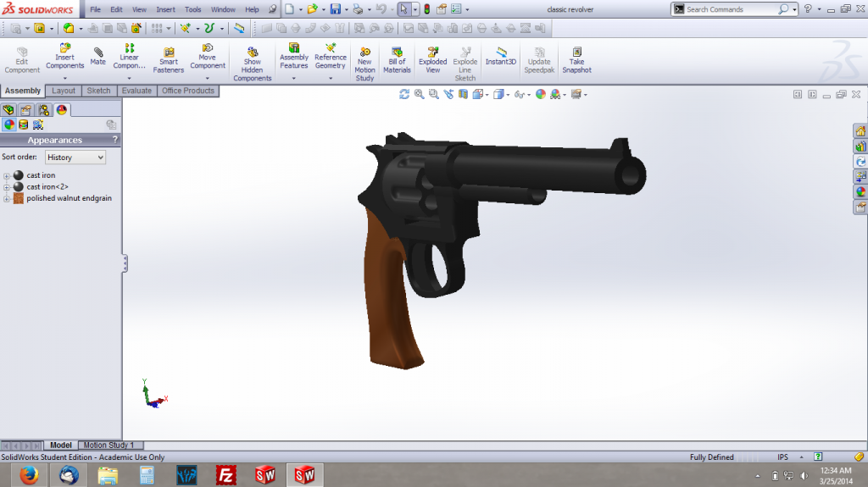Open the Insert menu
The image size is (868, 487).
pos(165,9)
